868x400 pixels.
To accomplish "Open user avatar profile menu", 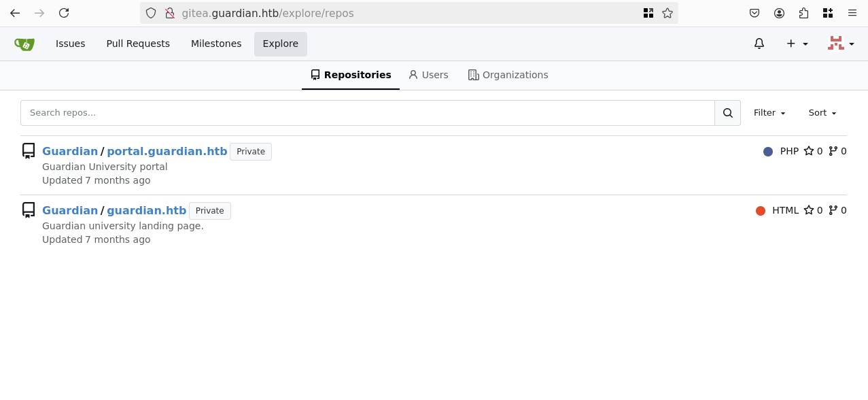I will (x=841, y=44).
